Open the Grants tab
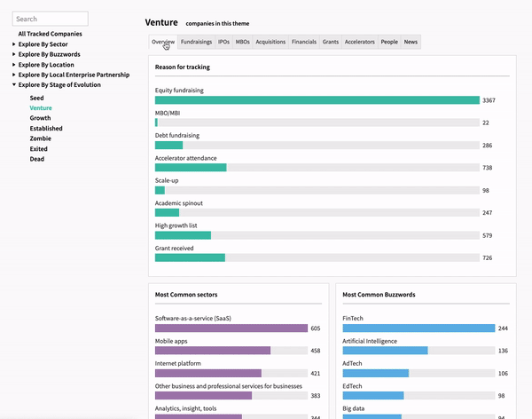532x419 pixels. 331,42
